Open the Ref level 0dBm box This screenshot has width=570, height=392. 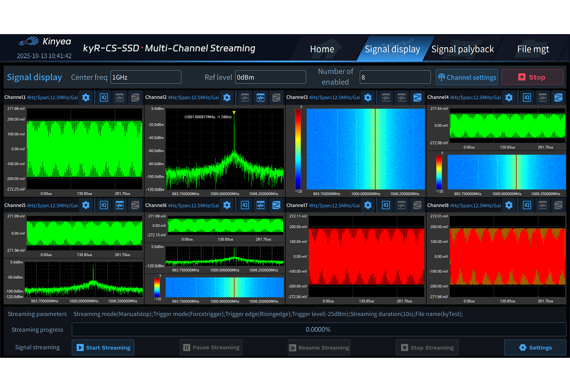(270, 77)
